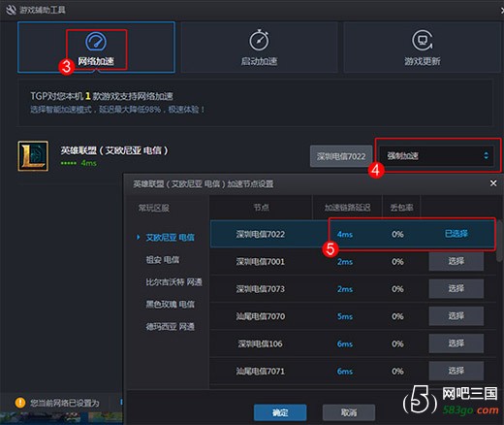Click the 游戏辅助工具 wrench title icon
Image resolution: width=504 pixels, height=425 pixels.
pos(11,10)
